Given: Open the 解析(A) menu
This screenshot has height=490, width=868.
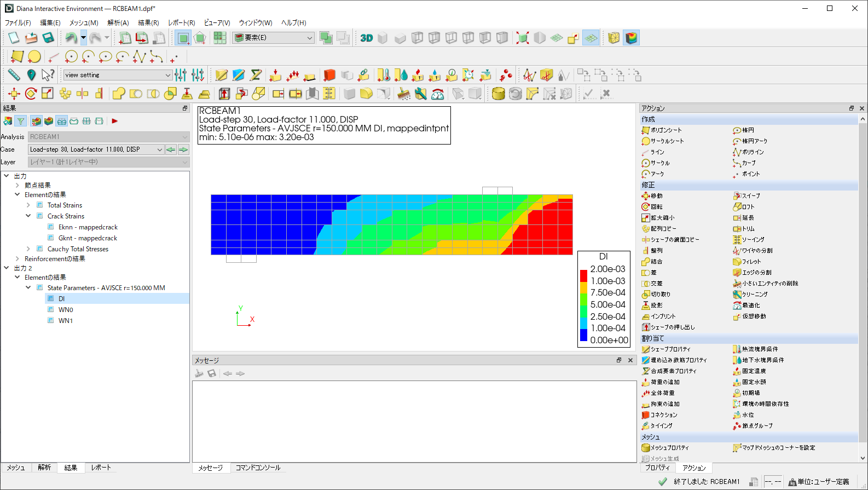Looking at the screenshot, I should coord(118,23).
